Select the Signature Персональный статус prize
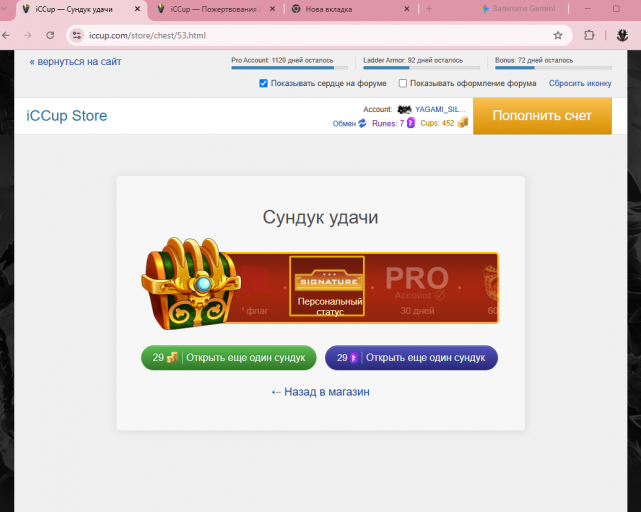 pos(327,286)
